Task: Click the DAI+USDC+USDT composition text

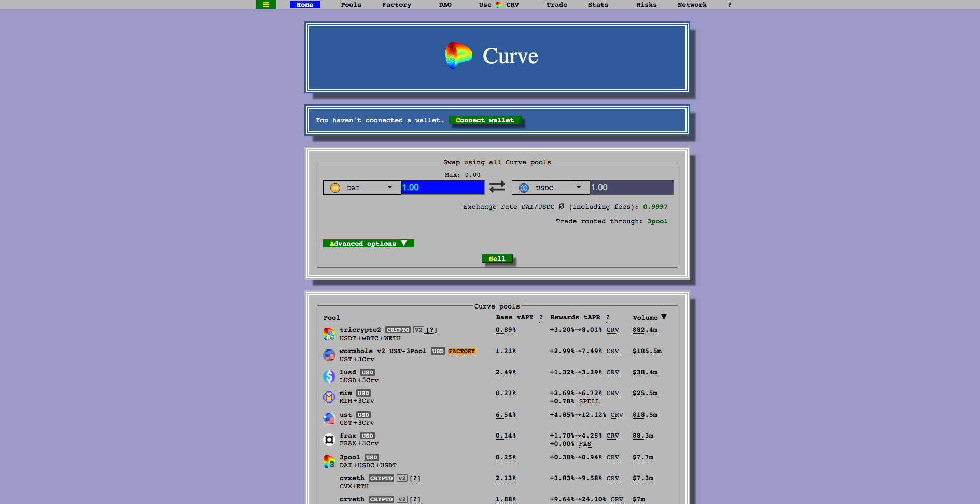Action: click(368, 465)
